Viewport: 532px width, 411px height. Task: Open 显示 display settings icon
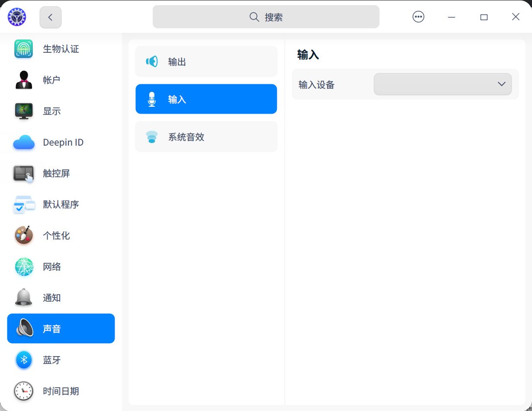point(23,111)
